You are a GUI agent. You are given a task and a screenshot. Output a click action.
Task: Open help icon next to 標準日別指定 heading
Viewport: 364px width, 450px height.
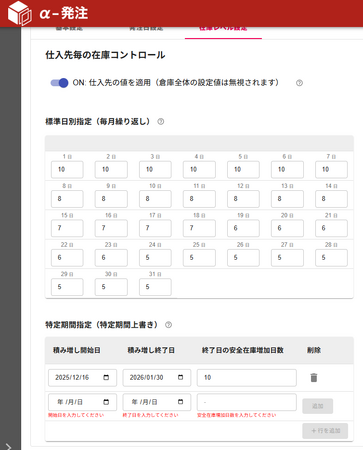tap(161, 122)
